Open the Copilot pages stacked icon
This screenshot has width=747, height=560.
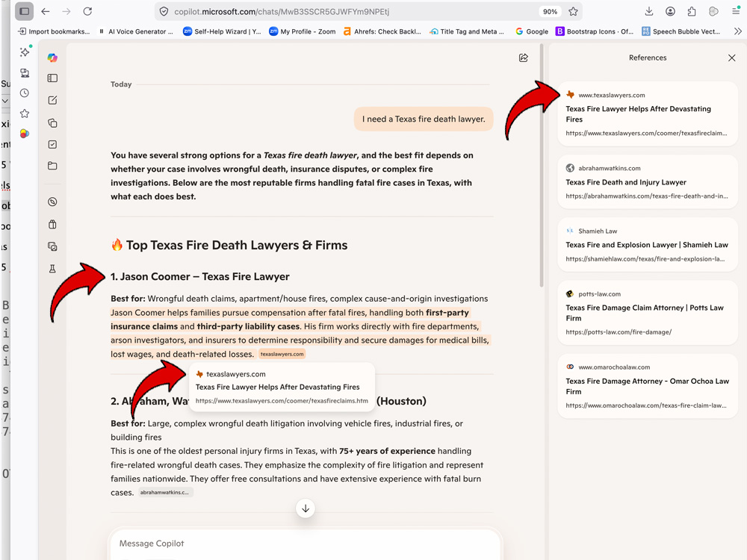pos(52,123)
